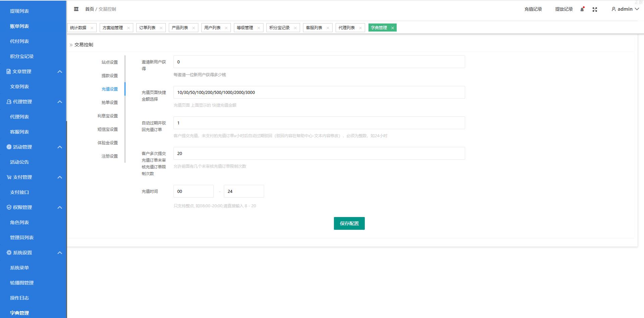Open 轮播图管理 in the sidebar
This screenshot has width=644, height=318.
[x=22, y=283]
